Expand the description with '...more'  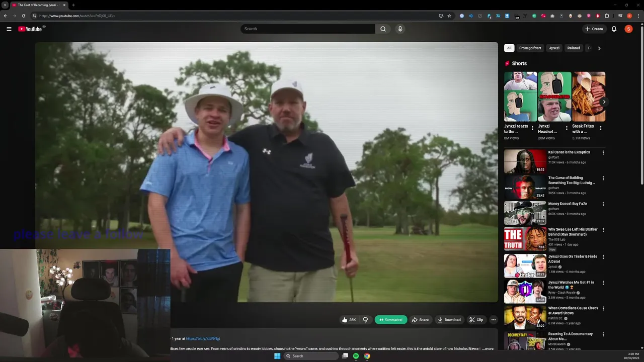488,348
